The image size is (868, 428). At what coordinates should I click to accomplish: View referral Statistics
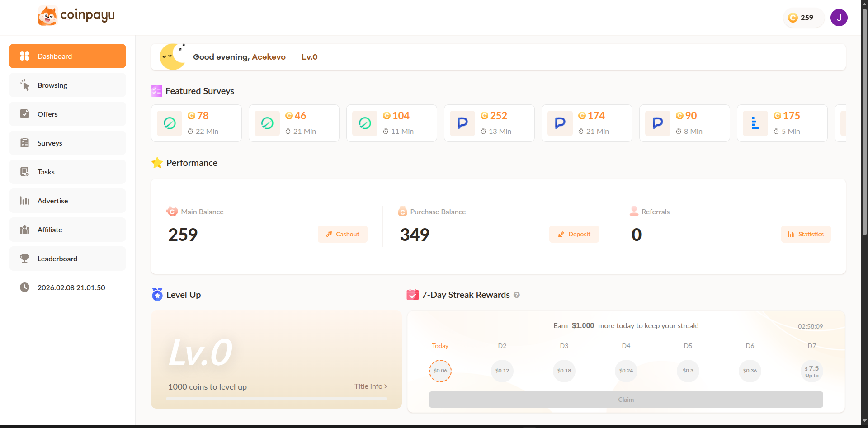click(x=806, y=234)
